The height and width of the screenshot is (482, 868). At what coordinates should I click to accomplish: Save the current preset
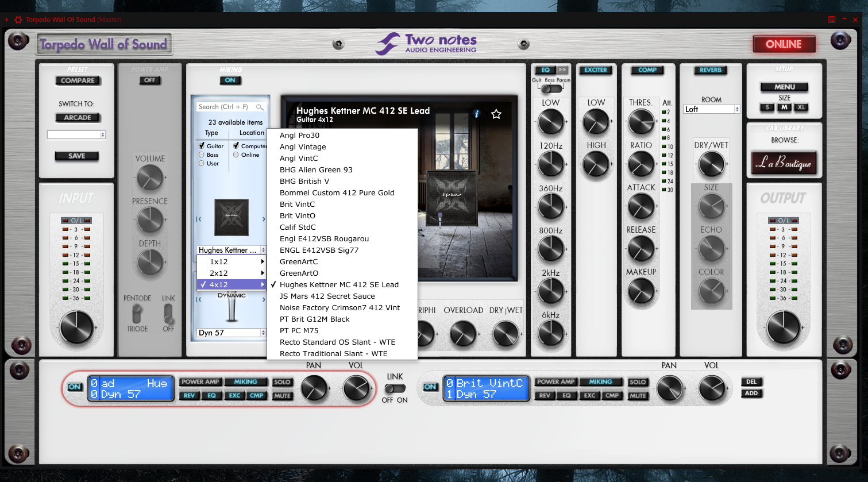pyautogui.click(x=76, y=156)
